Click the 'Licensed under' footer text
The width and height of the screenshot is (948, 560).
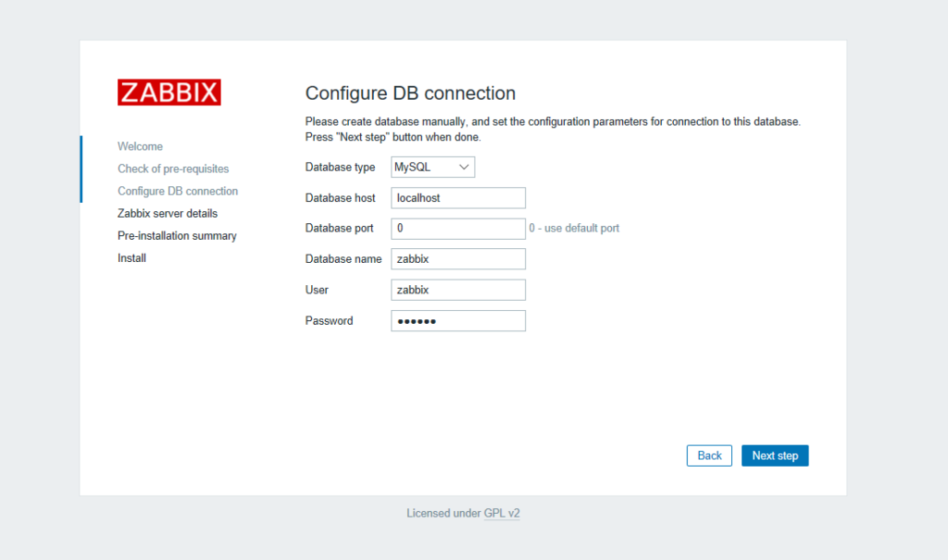pyautogui.click(x=443, y=513)
